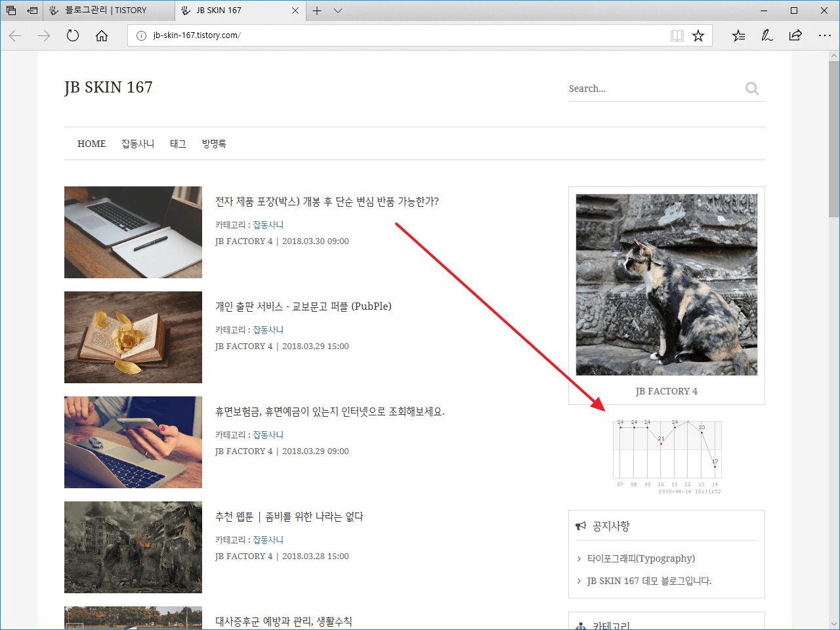Image resolution: width=840 pixels, height=630 pixels.
Task: Close the JB SKIN 167 tab
Action: click(x=295, y=10)
